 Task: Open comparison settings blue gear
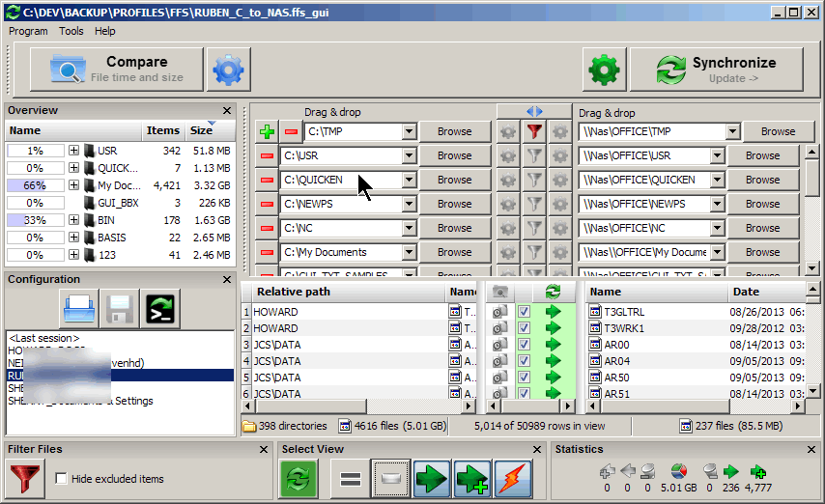click(x=228, y=70)
